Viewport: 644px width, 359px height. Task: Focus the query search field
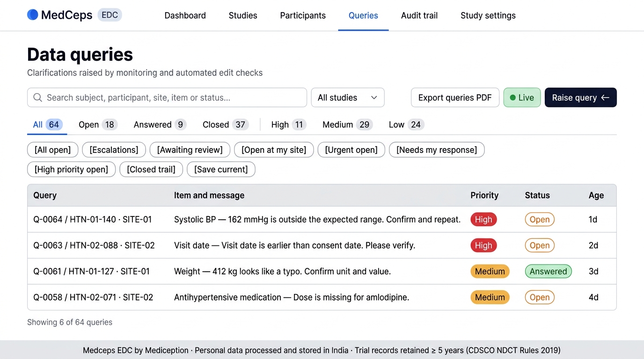tap(167, 98)
